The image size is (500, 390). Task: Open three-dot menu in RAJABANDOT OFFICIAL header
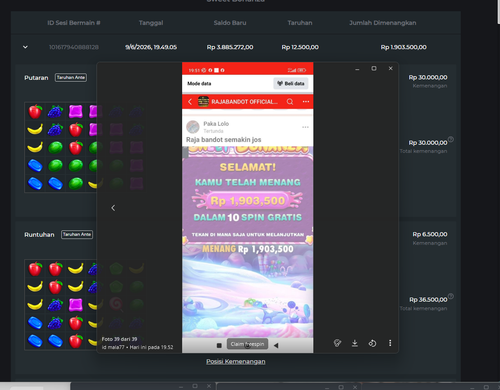click(306, 102)
